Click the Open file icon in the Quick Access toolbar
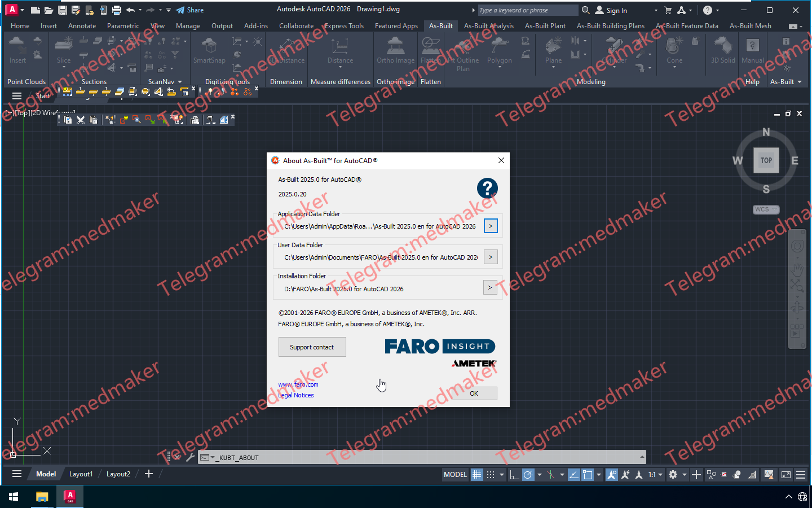The height and width of the screenshot is (508, 812). coord(48,10)
